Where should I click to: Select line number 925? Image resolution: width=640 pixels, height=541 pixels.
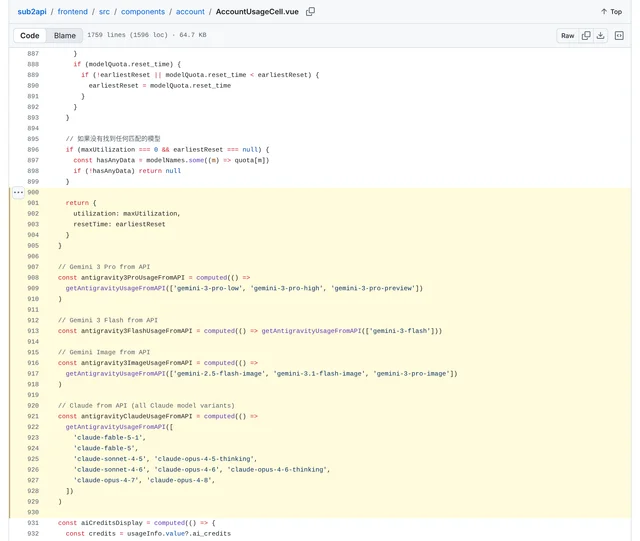coord(33,459)
